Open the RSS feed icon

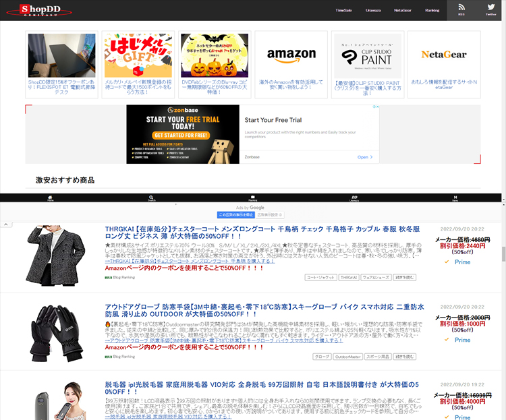pos(461,9)
